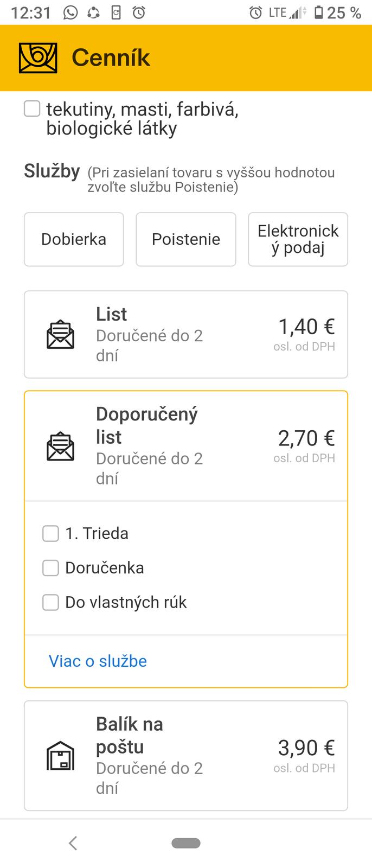Tap the Balík na poštu parcel icon
This screenshot has height=868, width=372.
coord(60,756)
